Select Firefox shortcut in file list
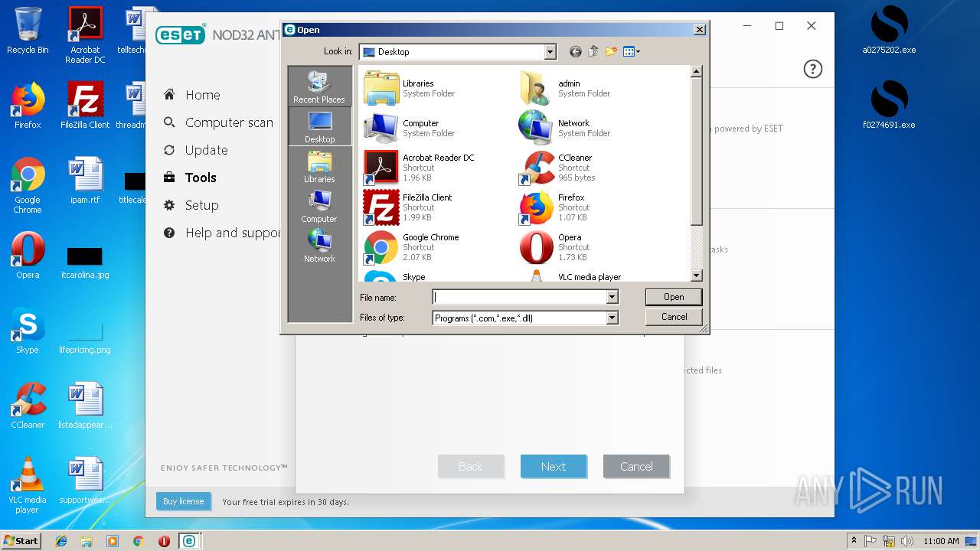 click(x=553, y=207)
